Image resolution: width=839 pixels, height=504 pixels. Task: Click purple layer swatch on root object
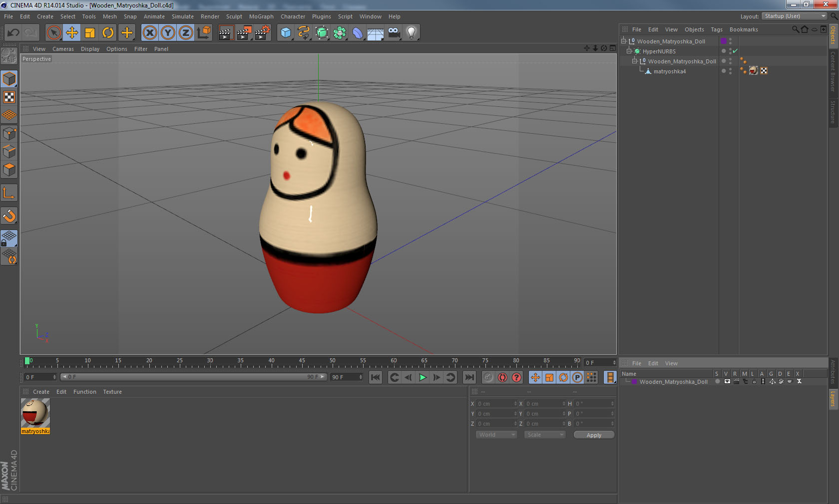(724, 41)
